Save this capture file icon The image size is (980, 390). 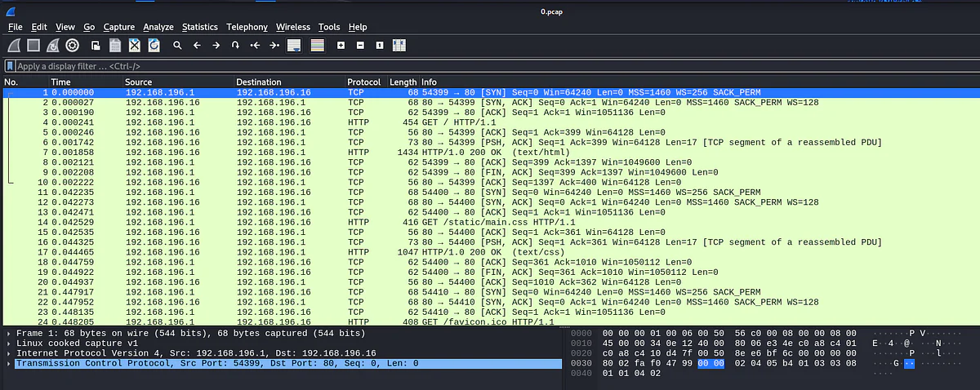(115, 46)
